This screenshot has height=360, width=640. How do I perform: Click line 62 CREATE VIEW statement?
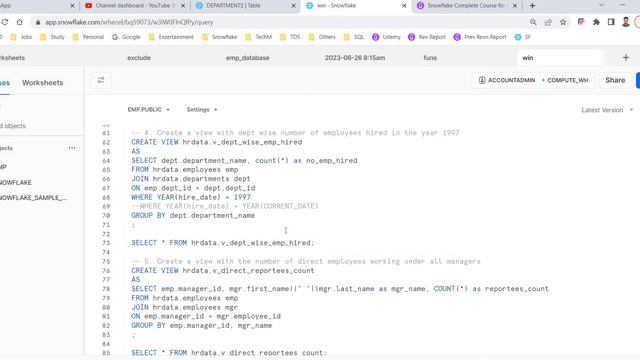[x=216, y=142]
